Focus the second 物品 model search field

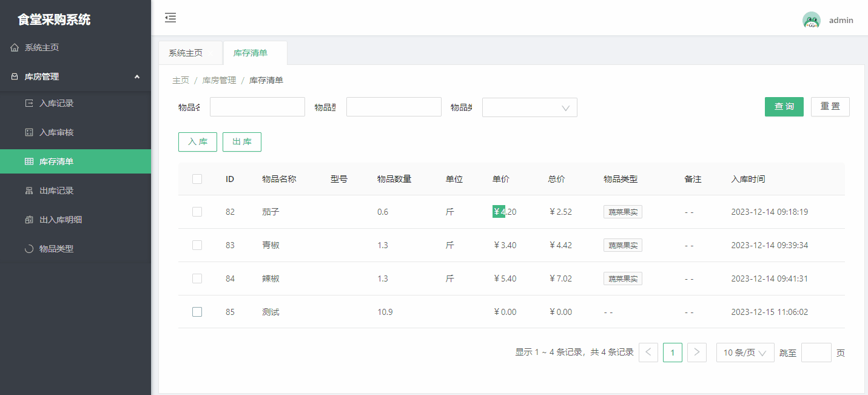tap(394, 107)
